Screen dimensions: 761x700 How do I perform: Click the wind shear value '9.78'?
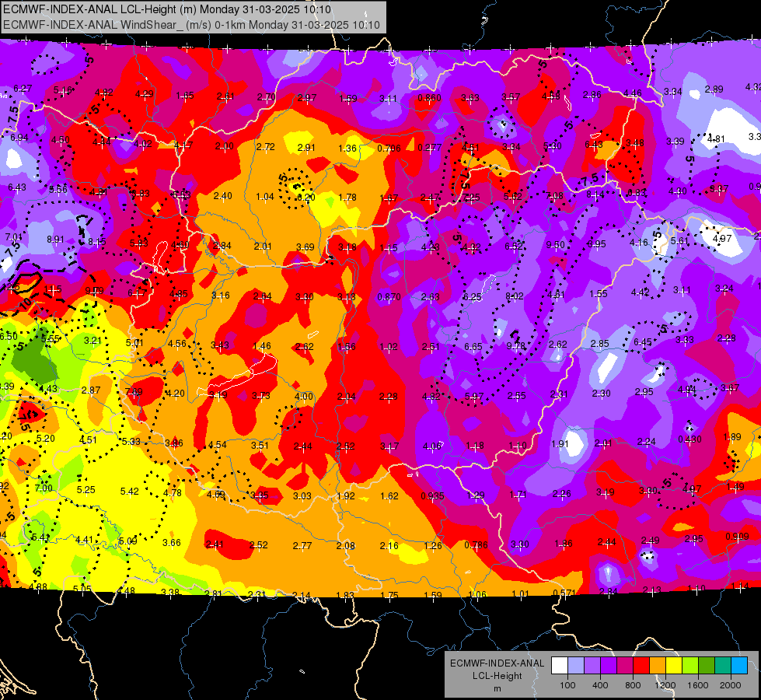click(516, 346)
